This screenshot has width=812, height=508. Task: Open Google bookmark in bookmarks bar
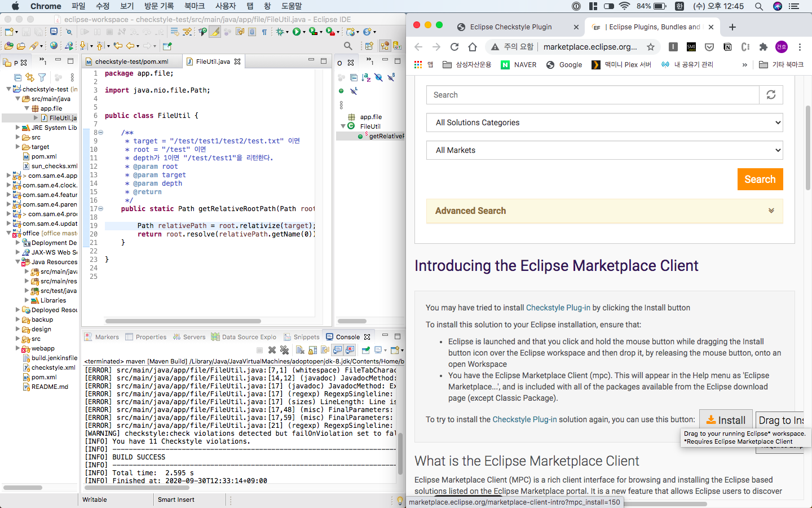point(564,65)
